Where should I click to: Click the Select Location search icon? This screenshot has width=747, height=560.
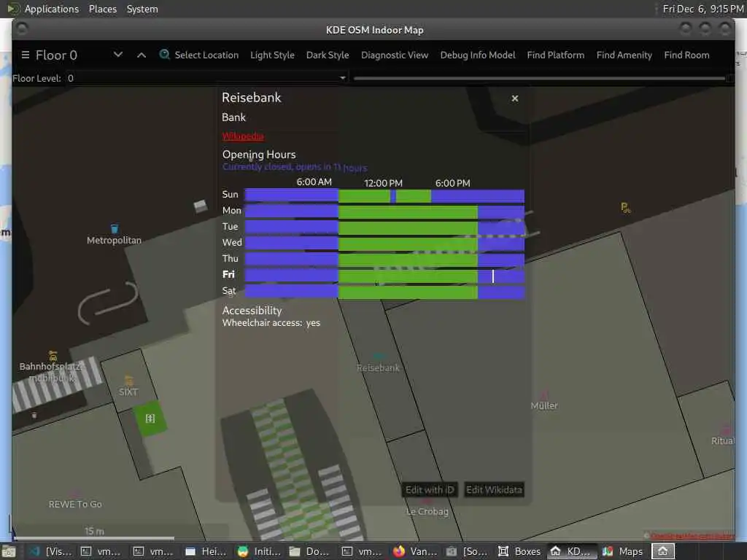(x=164, y=55)
